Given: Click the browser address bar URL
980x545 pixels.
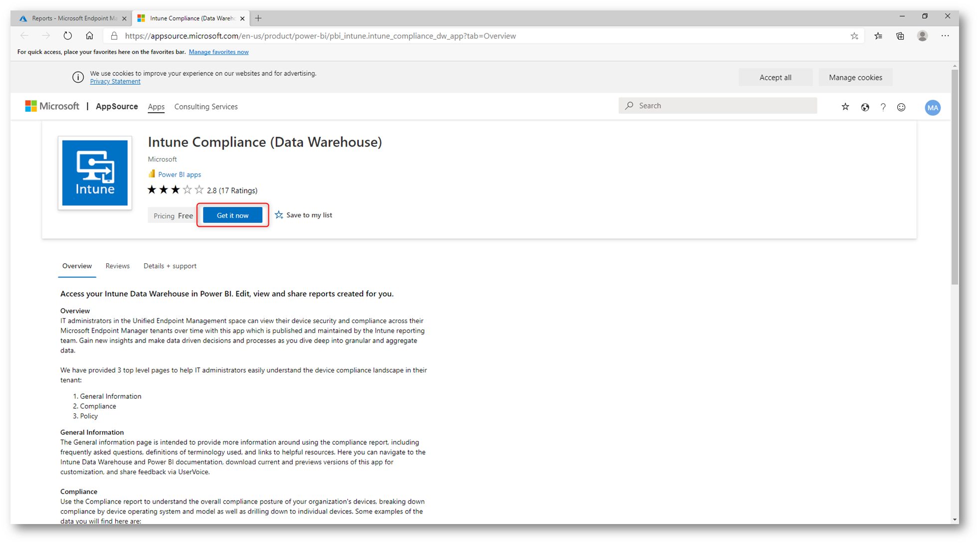Looking at the screenshot, I should pos(320,36).
